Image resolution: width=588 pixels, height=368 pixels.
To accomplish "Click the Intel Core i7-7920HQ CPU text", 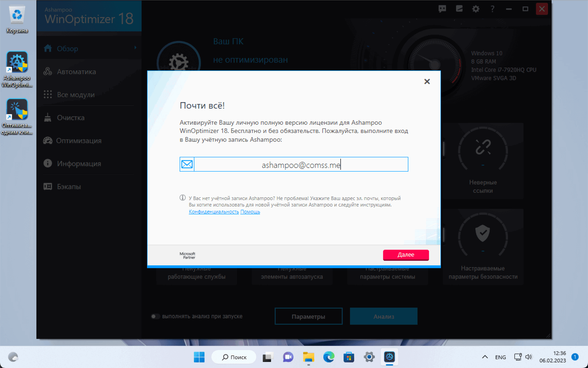I will (x=503, y=70).
